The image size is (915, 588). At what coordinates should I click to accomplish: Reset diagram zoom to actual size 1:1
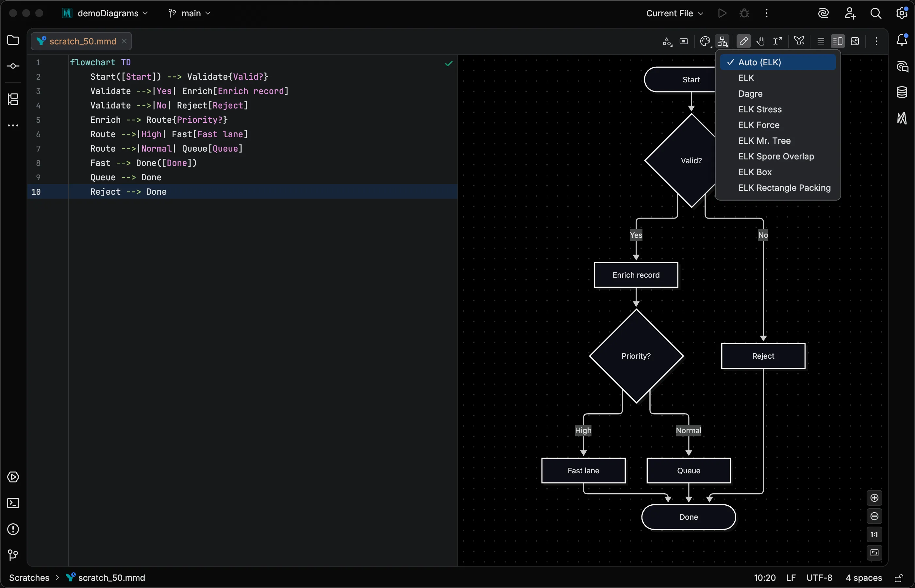click(x=874, y=534)
